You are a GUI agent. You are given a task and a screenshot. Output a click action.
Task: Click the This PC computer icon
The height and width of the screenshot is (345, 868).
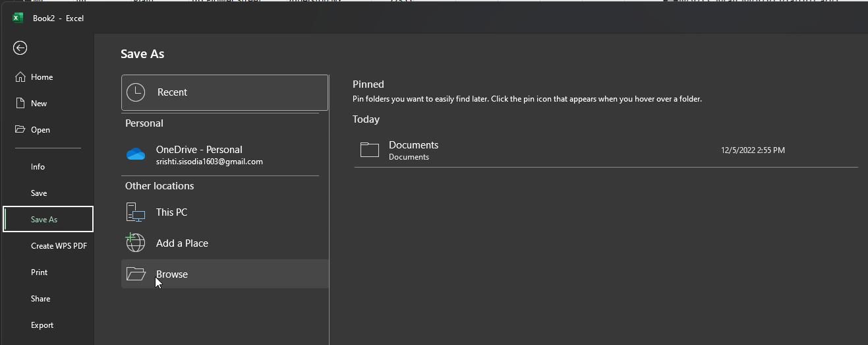tap(136, 212)
